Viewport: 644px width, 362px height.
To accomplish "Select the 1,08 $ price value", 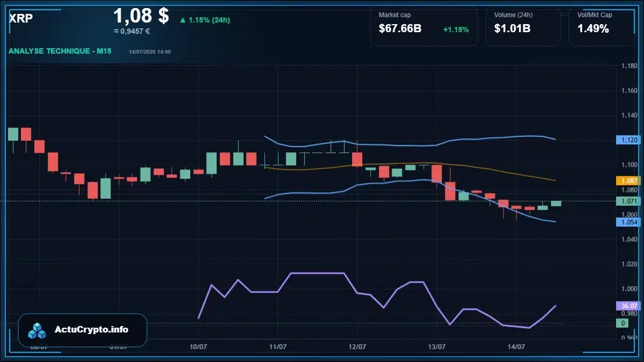I will point(141,16).
